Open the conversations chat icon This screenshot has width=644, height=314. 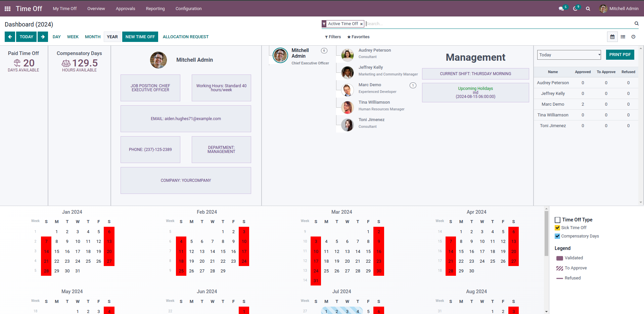[561, 9]
